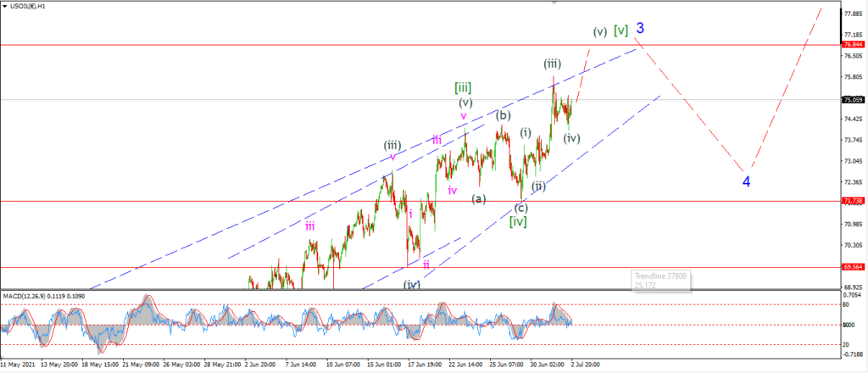Click the Trendline 37808 tooltip
This screenshot has width=868, height=373.
click(x=661, y=280)
